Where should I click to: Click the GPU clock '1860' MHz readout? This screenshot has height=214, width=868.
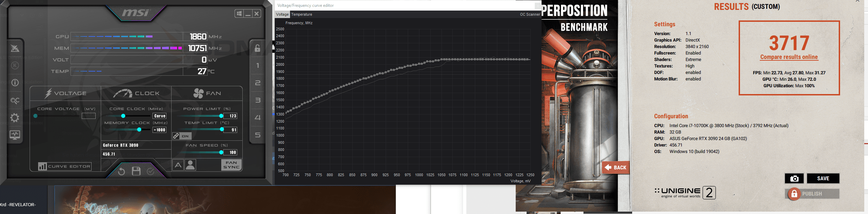[198, 36]
